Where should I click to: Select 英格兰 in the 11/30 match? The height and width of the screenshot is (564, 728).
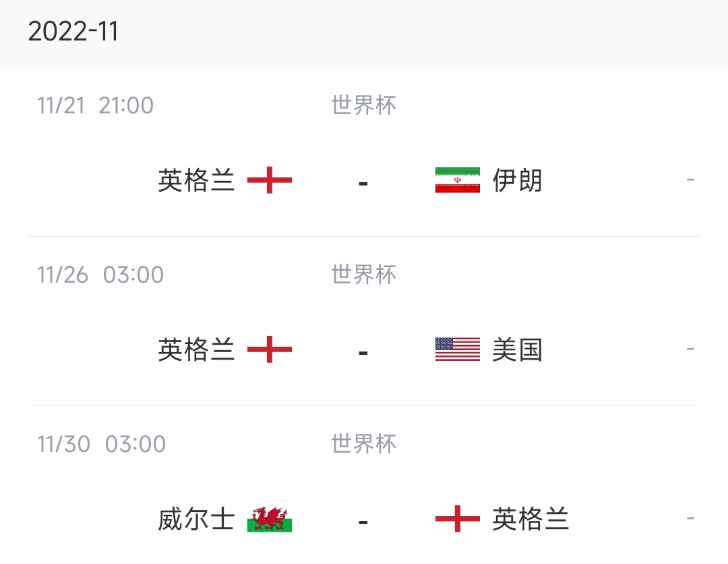(x=530, y=519)
